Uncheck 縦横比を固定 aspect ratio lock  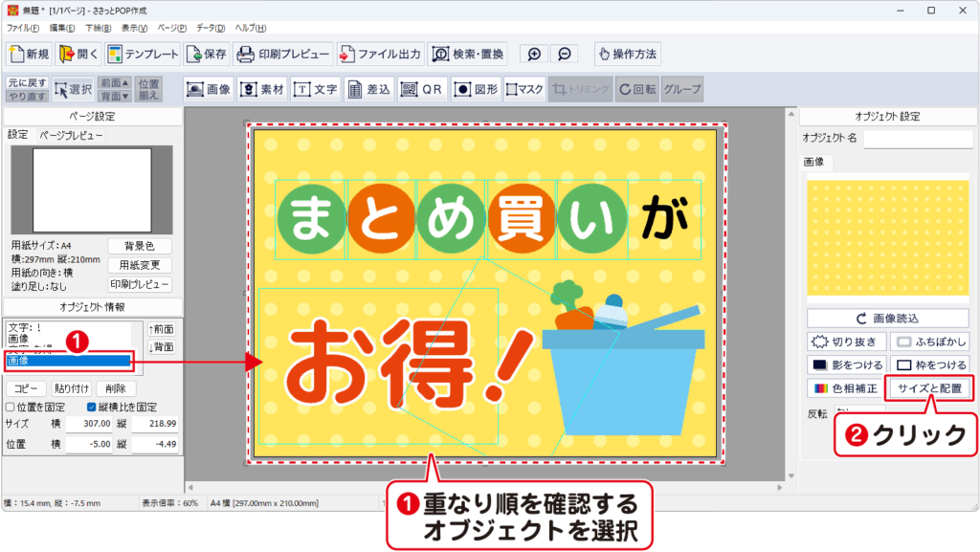pos(92,407)
